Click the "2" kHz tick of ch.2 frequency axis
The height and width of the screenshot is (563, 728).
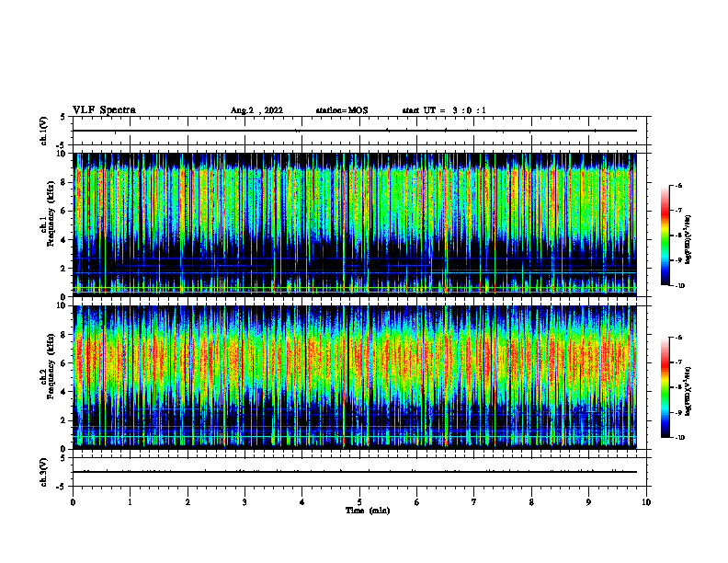(63, 420)
